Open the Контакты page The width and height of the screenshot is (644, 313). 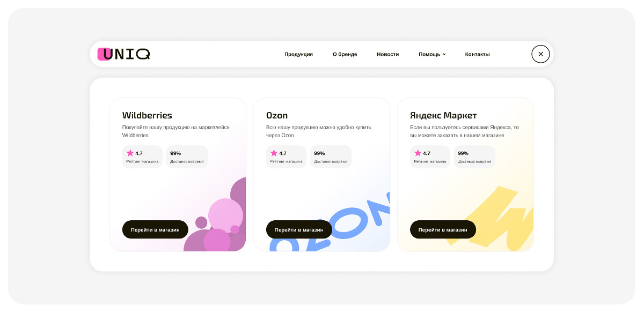pyautogui.click(x=477, y=54)
